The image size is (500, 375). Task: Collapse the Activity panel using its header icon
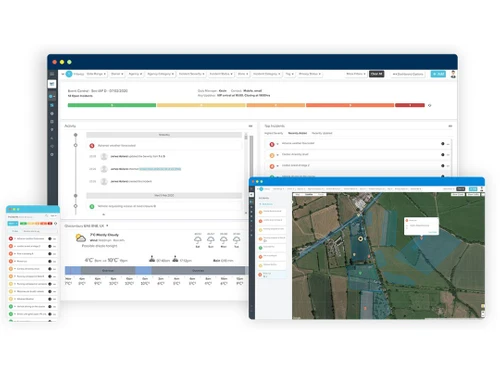250,126
